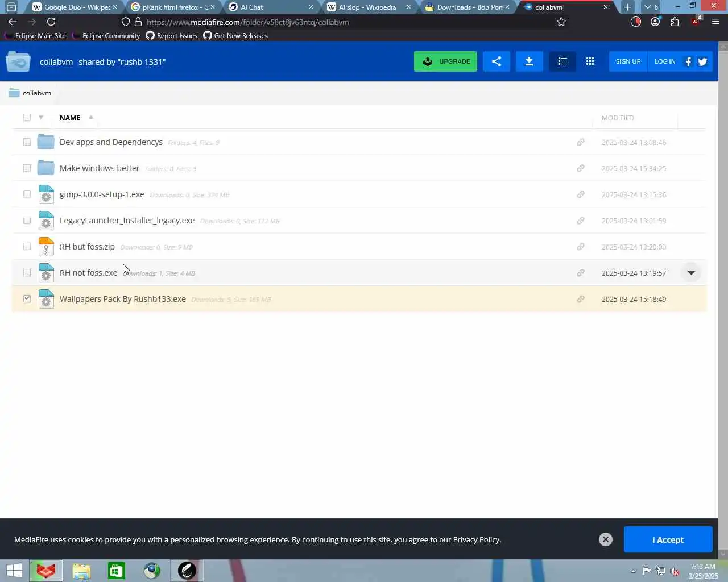Open the Eclipse Main Site bookmark

35,35
